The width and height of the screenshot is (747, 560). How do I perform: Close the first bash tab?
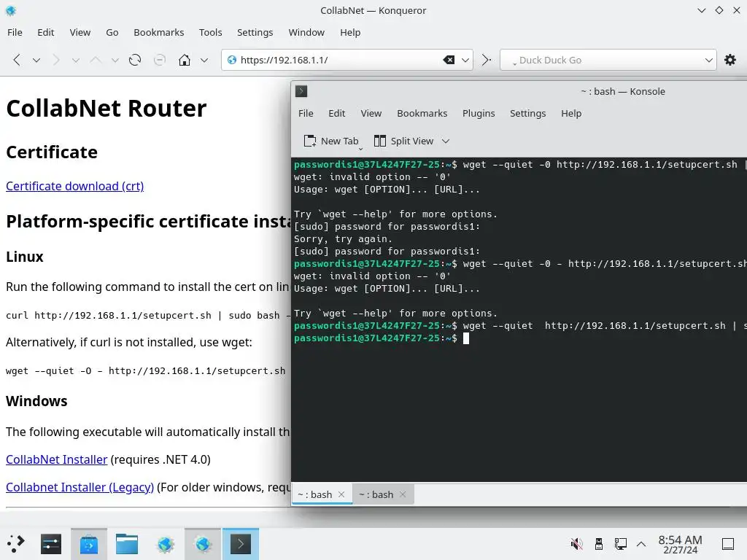tap(341, 495)
